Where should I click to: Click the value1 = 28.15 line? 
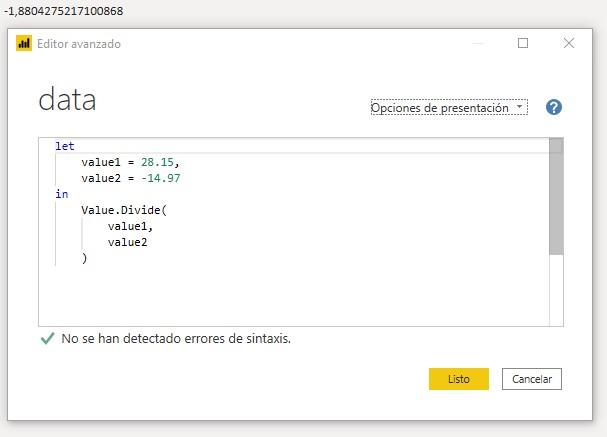tap(130, 162)
